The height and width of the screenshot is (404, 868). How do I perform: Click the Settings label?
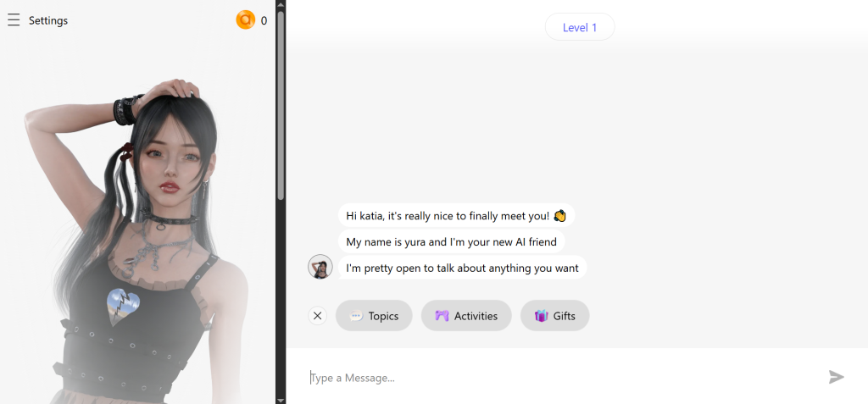(x=48, y=20)
